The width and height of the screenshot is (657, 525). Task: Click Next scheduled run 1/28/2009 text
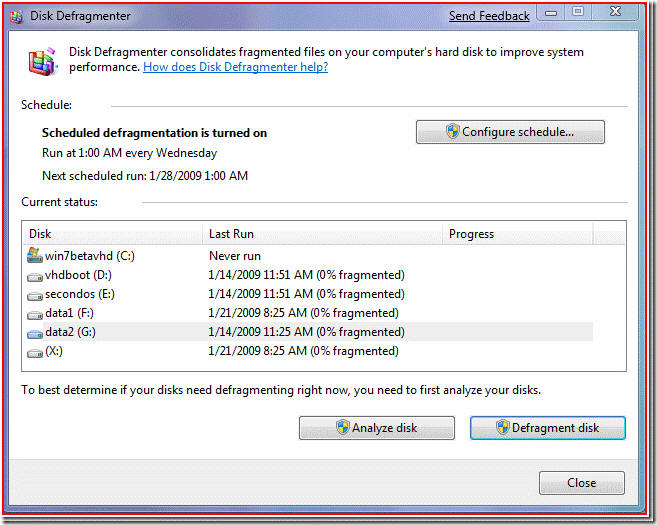coord(145,176)
